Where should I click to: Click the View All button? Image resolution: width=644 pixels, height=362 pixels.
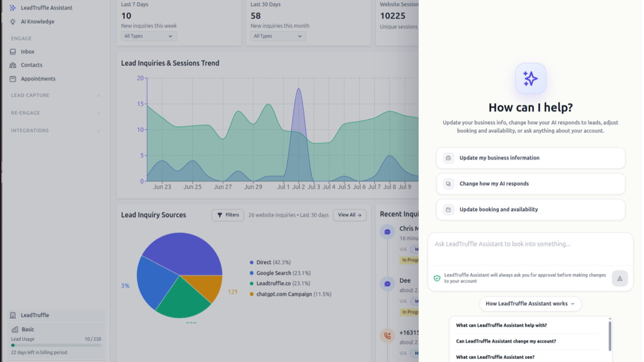tap(350, 215)
